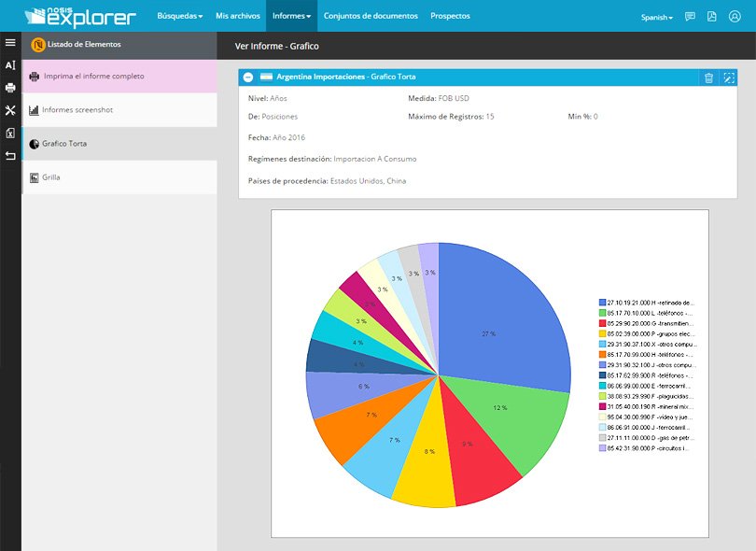The height and width of the screenshot is (551, 756).
Task: Select Imprima el informe completo
Action: click(119, 77)
